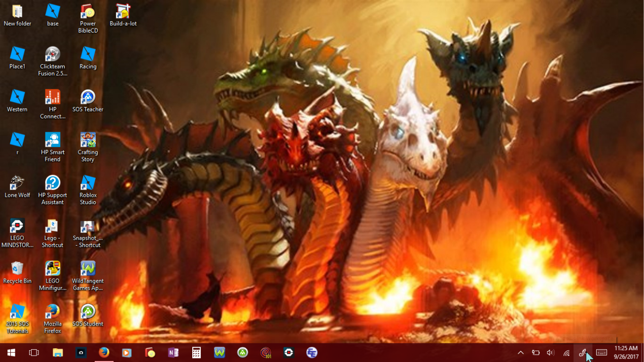Open Wi-Fi network list in system tray
This screenshot has width=644, height=362.
(x=567, y=353)
